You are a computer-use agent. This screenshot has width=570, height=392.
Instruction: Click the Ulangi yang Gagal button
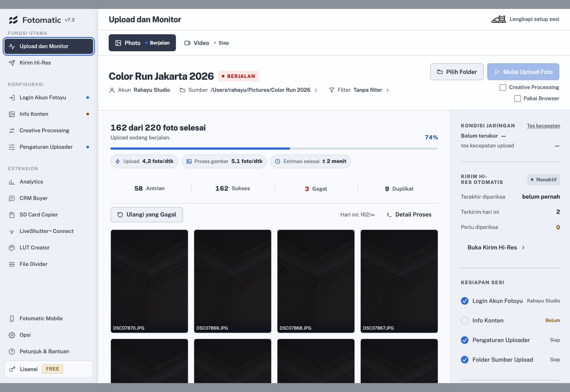click(147, 215)
